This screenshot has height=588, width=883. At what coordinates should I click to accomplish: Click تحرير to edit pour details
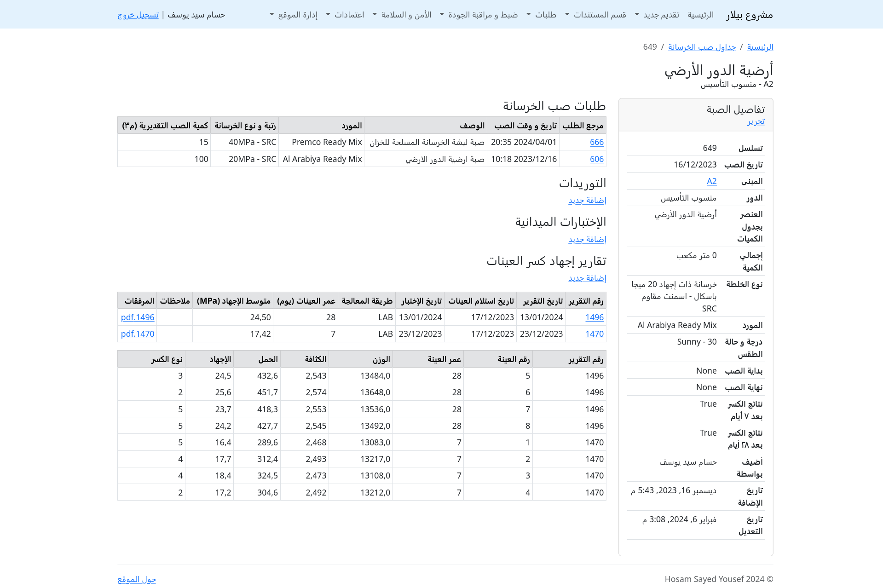[756, 121]
